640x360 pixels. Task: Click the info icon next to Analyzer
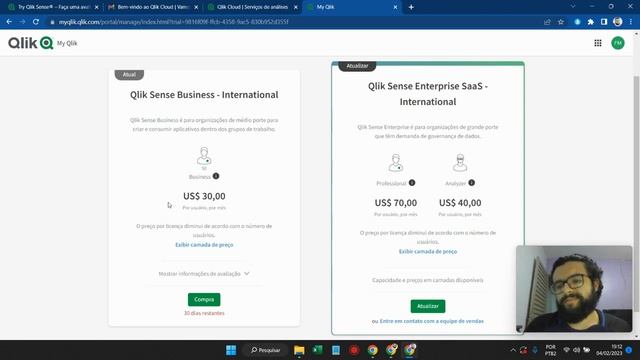(x=471, y=182)
